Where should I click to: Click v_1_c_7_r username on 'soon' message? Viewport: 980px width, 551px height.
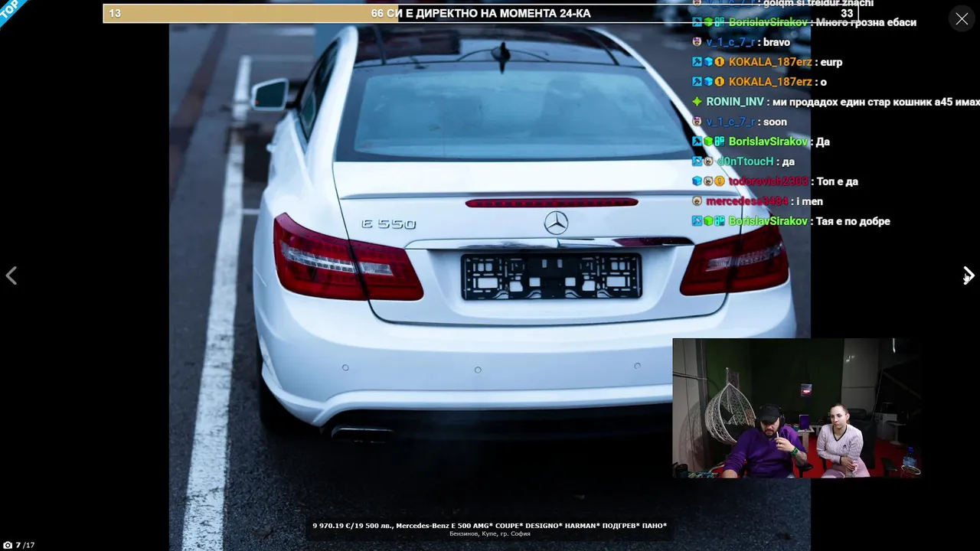(x=730, y=122)
